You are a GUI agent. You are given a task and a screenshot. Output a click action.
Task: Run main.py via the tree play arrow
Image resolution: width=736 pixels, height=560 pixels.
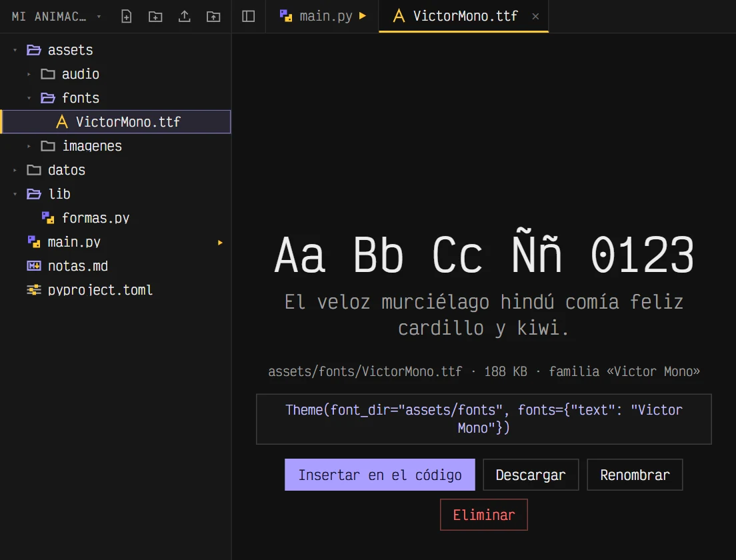[x=220, y=243]
